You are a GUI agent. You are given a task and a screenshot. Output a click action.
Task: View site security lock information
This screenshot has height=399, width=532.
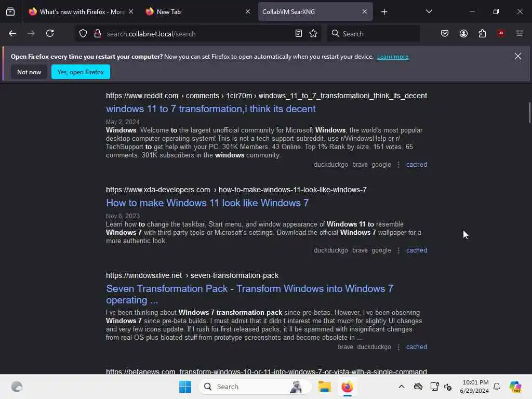(x=98, y=34)
